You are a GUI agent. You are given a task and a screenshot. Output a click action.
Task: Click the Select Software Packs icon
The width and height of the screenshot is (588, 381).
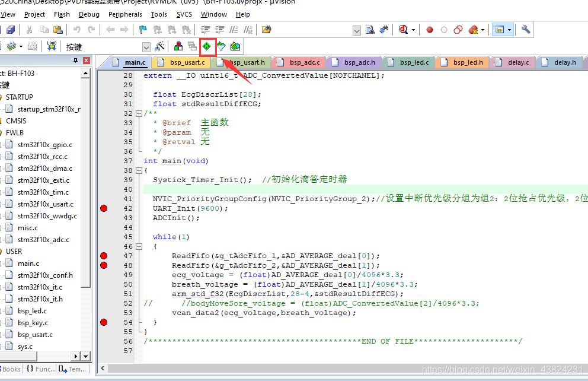[221, 46]
